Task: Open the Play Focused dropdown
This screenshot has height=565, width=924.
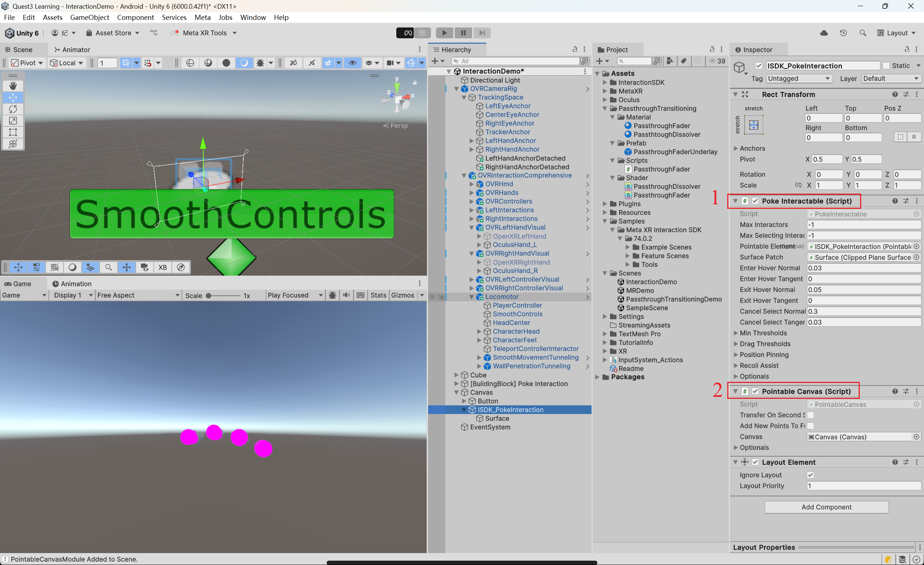Action: coord(295,296)
